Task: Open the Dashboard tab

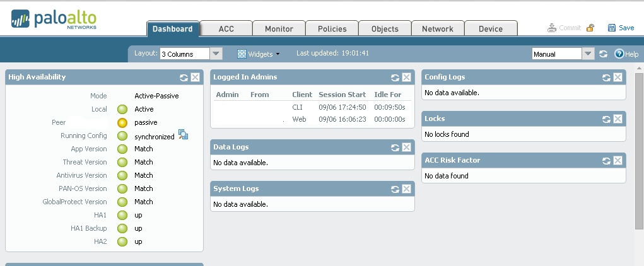Action: coord(173,29)
